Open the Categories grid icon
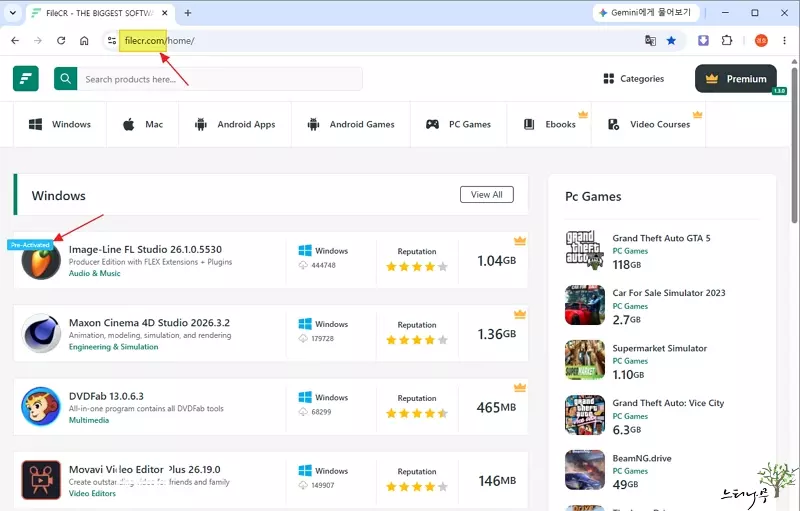The width and height of the screenshot is (800, 511). [x=608, y=79]
